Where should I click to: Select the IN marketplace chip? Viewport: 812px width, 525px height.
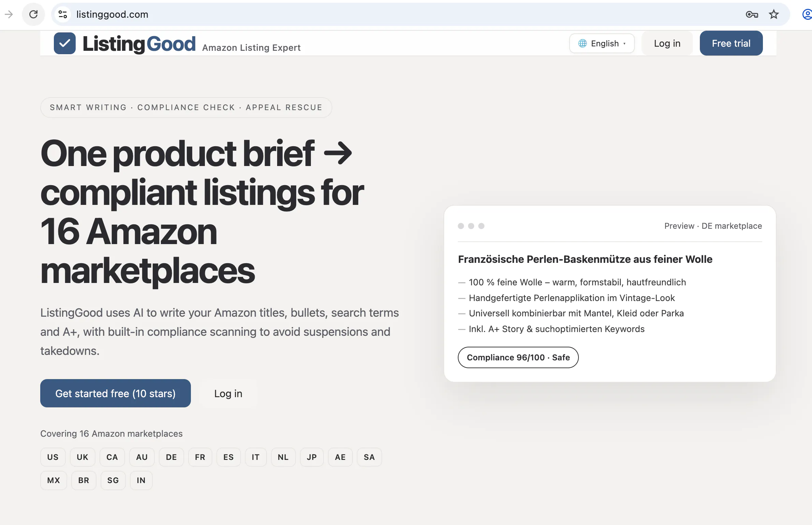(141, 480)
